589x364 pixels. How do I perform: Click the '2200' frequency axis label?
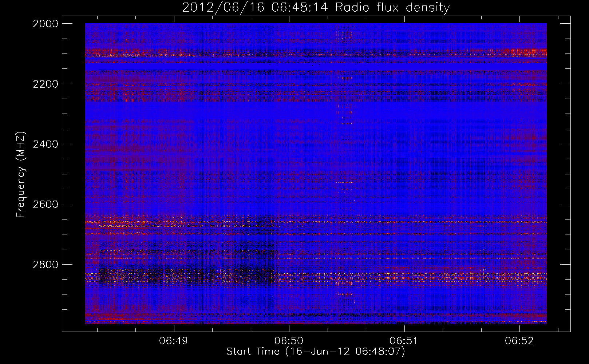tap(45, 84)
